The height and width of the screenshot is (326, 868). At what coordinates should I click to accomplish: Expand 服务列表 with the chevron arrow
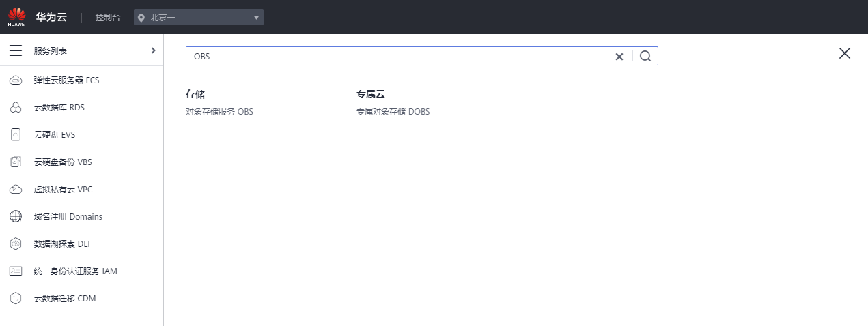click(x=153, y=50)
